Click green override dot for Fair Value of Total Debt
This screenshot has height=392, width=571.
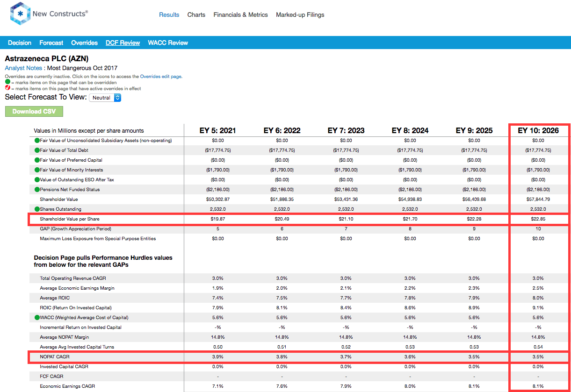coord(37,150)
